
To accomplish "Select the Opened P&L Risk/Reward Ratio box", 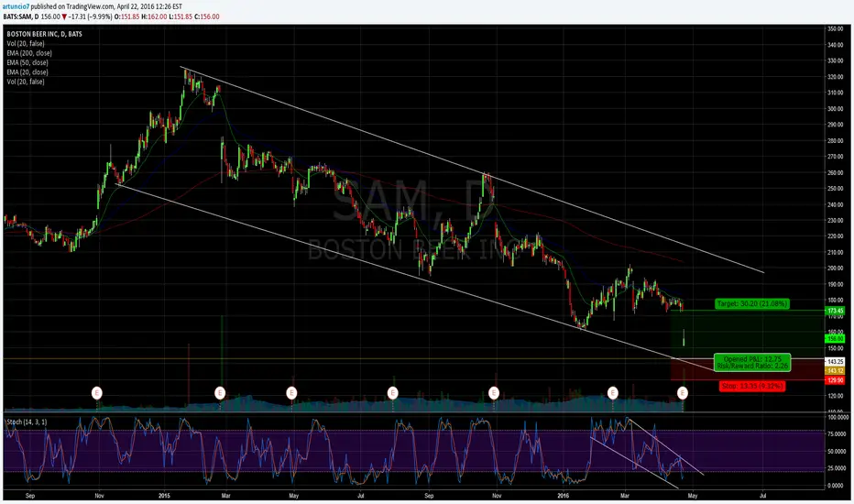I will coord(752,362).
